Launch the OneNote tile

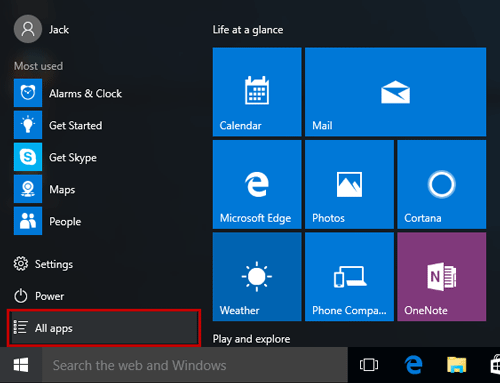442,277
